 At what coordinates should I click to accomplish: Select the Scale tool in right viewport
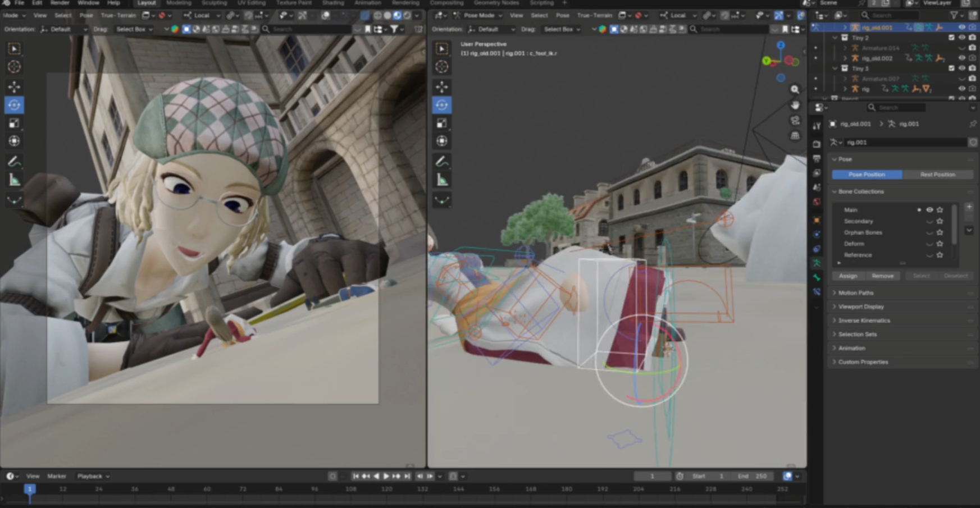click(x=442, y=123)
